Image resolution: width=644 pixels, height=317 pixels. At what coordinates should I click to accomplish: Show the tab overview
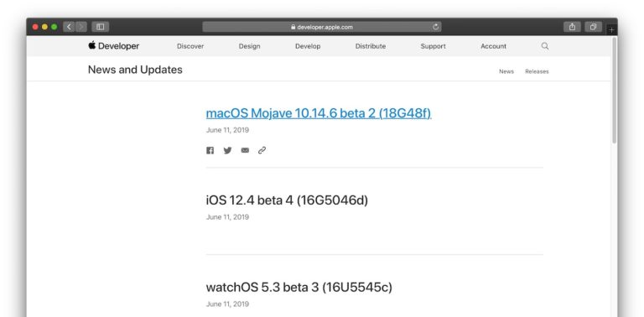593,27
